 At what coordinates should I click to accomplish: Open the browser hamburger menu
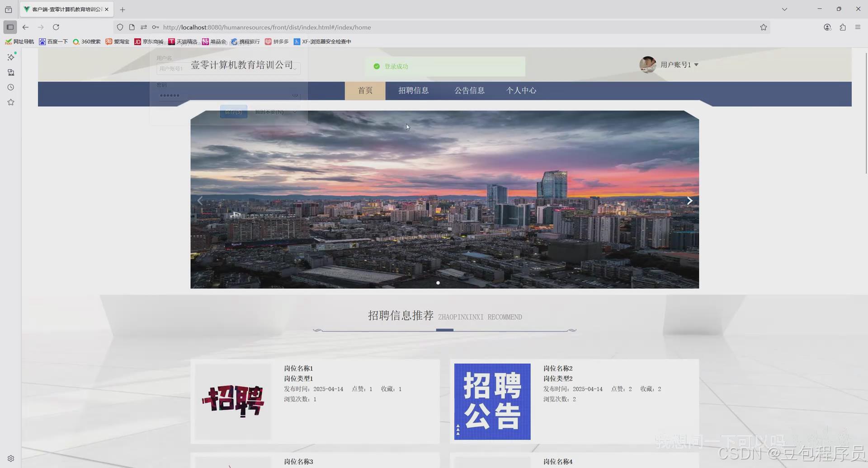(x=858, y=27)
